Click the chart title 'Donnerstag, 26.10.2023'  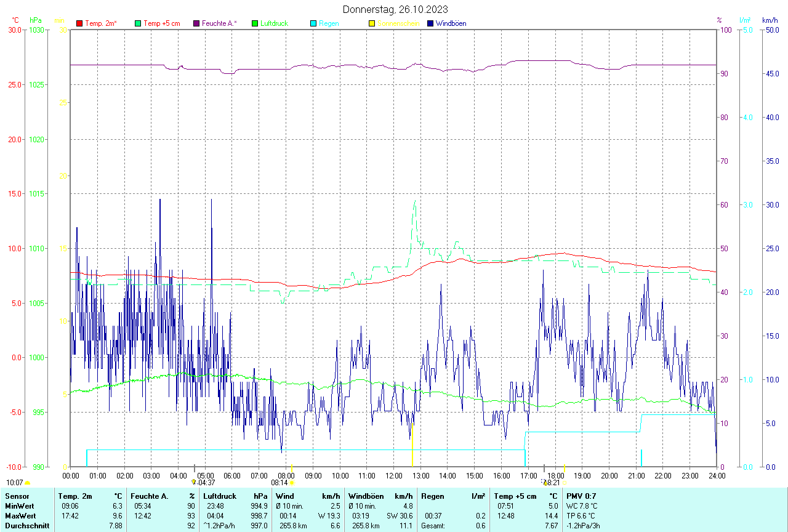click(x=395, y=9)
